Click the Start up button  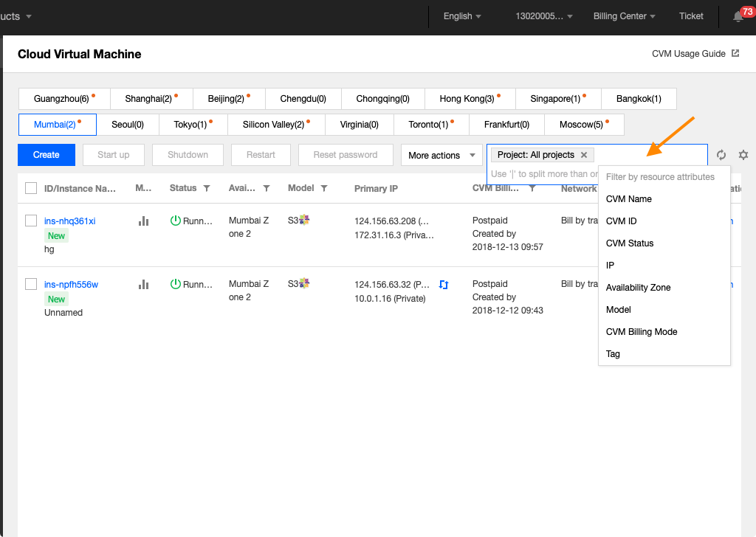(113, 155)
